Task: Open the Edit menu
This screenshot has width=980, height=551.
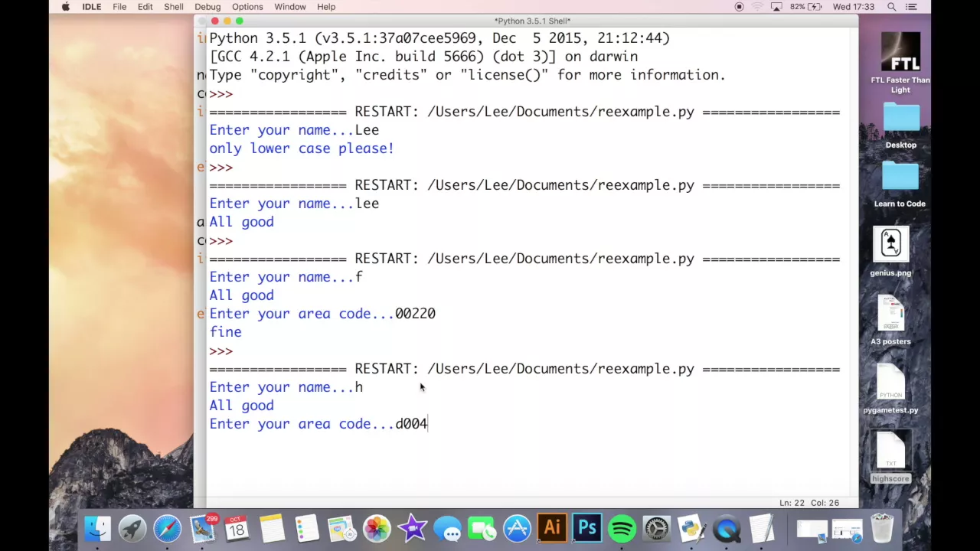Action: click(145, 7)
